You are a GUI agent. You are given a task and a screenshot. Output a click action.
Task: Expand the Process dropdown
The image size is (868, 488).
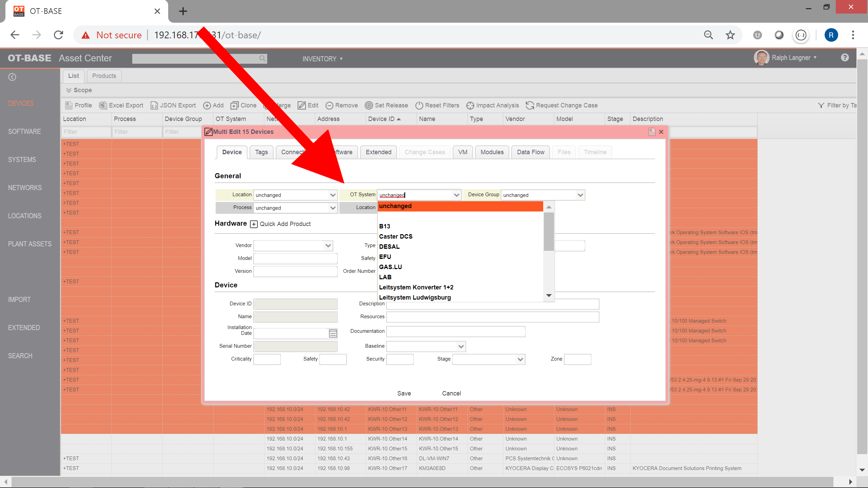333,208
